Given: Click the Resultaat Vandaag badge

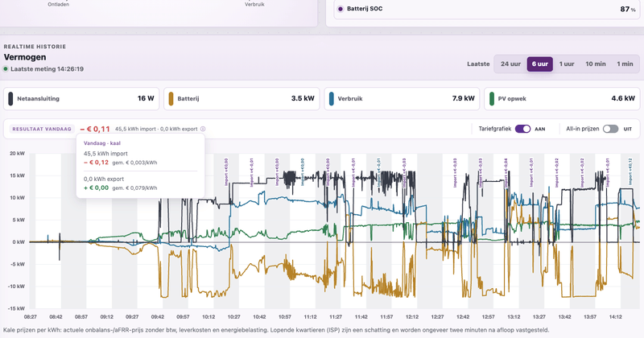Looking at the screenshot, I should tap(42, 129).
